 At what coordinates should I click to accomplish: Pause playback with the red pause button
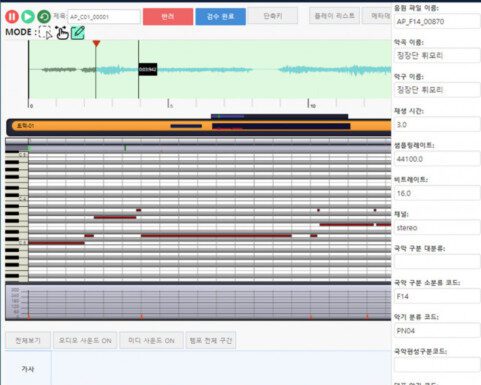(12, 17)
